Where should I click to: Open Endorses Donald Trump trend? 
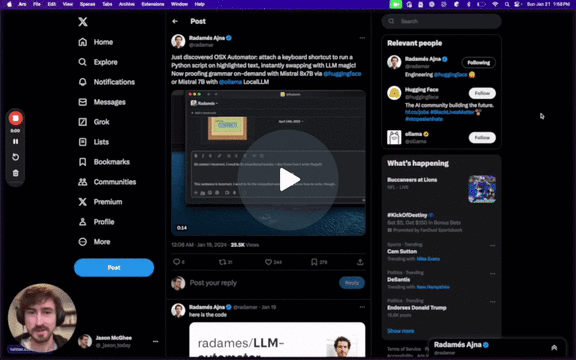417,308
